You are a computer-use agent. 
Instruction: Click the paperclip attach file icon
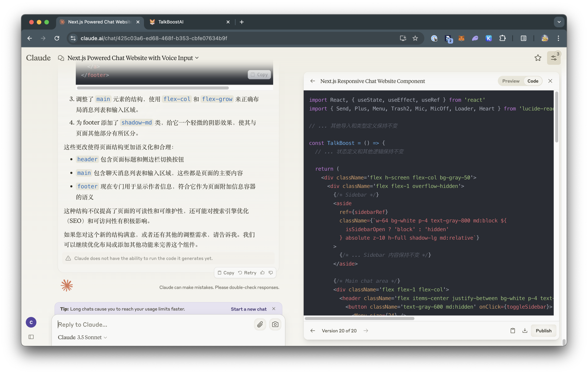coord(260,324)
